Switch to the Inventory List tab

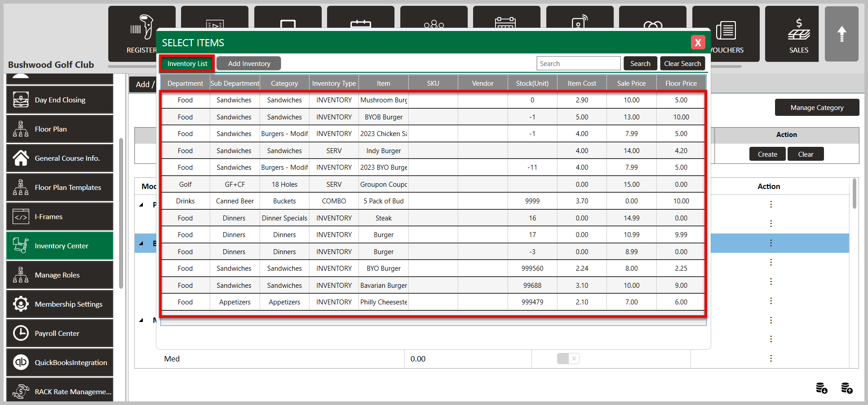[187, 63]
